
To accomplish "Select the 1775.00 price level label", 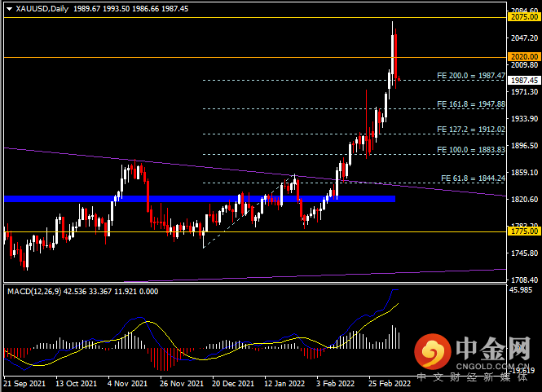I will (524, 231).
